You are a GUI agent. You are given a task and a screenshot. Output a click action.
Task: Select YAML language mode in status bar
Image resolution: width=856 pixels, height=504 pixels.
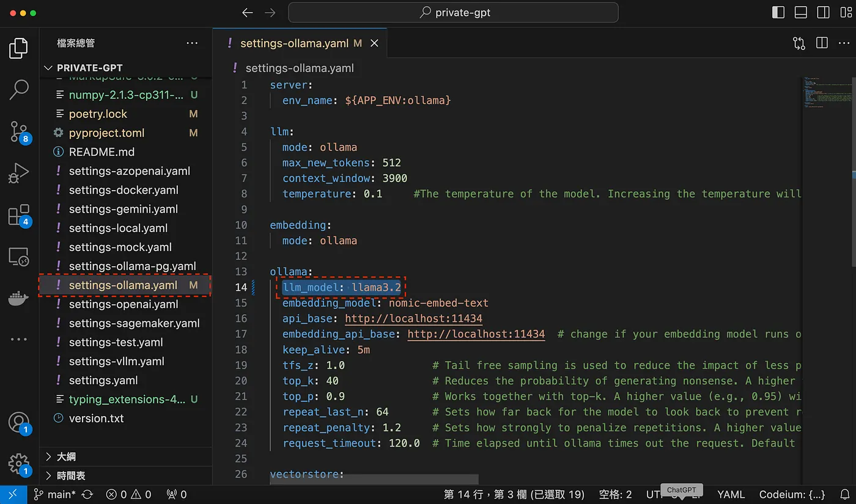tap(731, 494)
